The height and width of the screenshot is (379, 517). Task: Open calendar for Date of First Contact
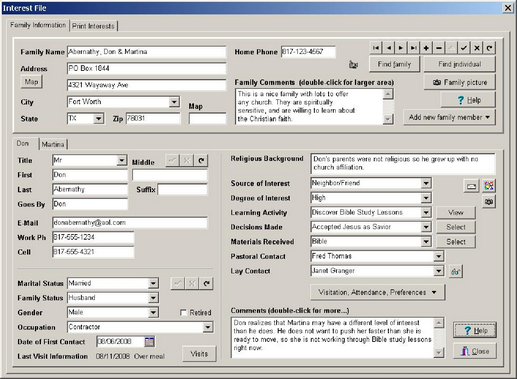(x=150, y=342)
